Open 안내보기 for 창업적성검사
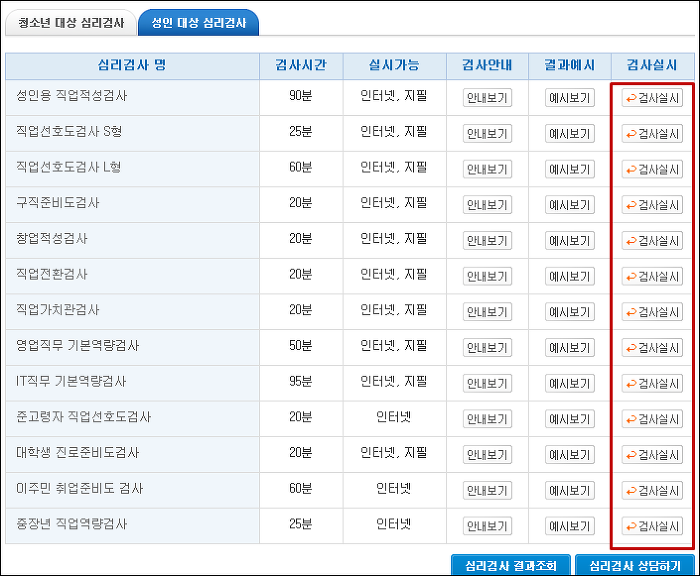The width and height of the screenshot is (700, 576). tap(487, 241)
